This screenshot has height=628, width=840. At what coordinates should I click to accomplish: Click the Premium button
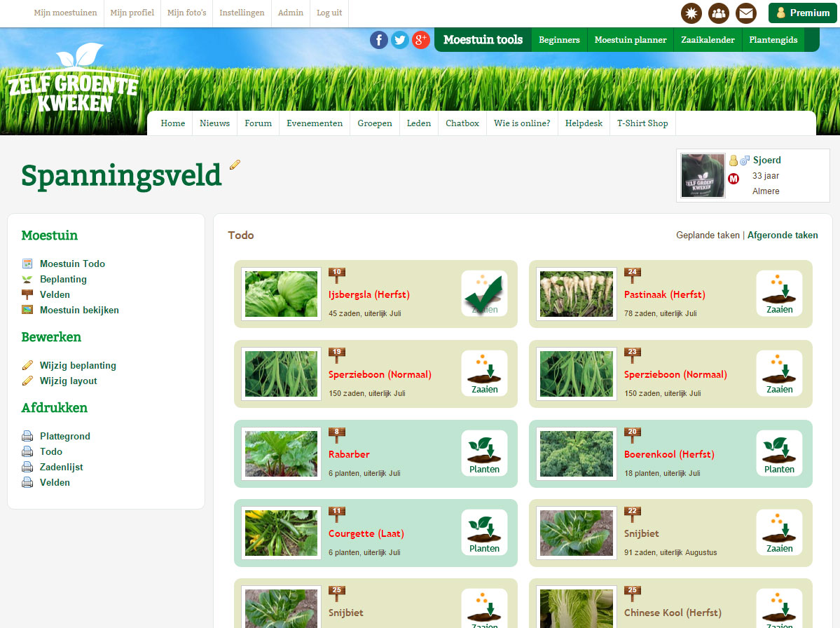coord(803,13)
